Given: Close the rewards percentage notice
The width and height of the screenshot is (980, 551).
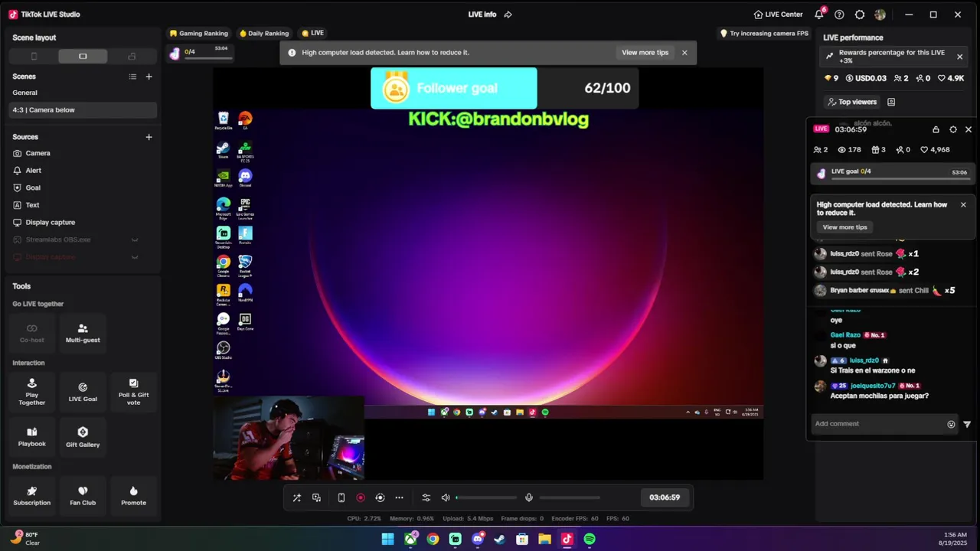Looking at the screenshot, I should tap(959, 57).
